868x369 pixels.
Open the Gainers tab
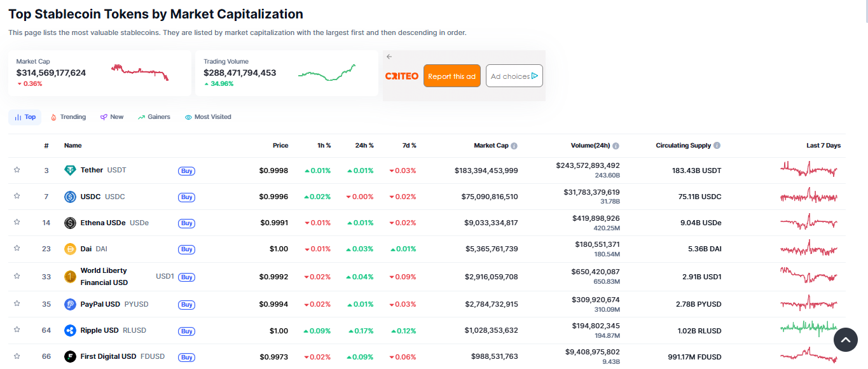[x=154, y=117]
